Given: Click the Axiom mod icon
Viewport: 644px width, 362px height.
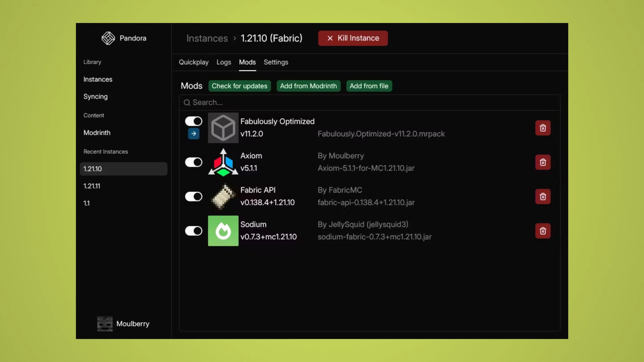Looking at the screenshot, I should click(223, 162).
